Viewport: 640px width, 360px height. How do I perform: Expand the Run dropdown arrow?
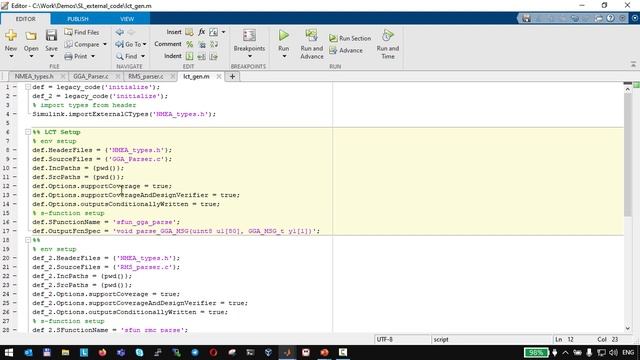(284, 56)
